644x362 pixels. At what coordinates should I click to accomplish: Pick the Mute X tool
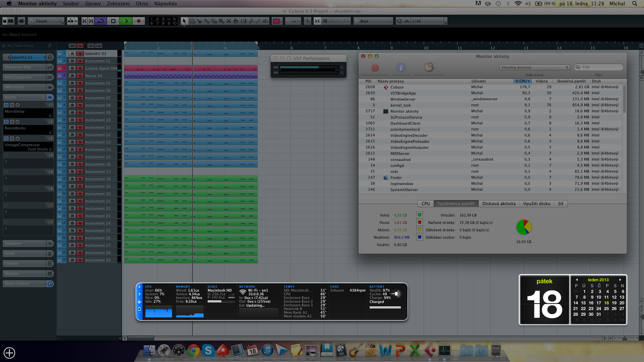pos(229,21)
